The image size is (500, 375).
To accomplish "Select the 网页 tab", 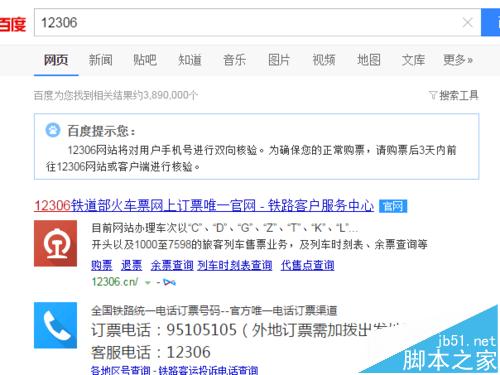I will point(56,60).
